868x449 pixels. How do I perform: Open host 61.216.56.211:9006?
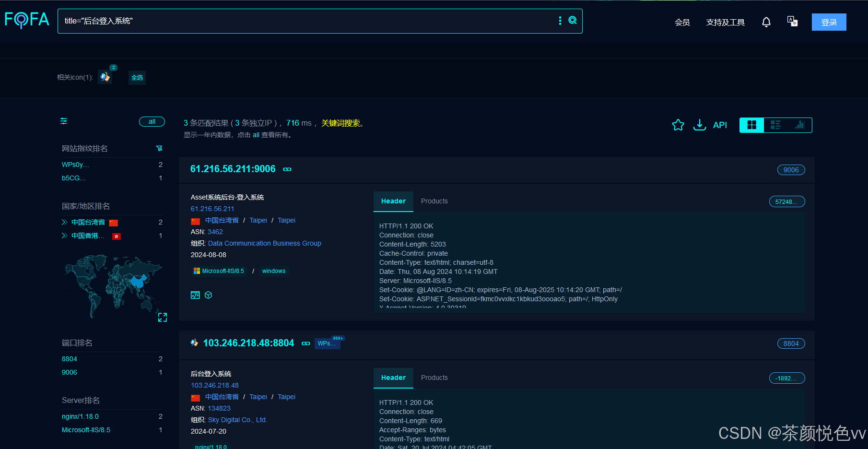233,169
